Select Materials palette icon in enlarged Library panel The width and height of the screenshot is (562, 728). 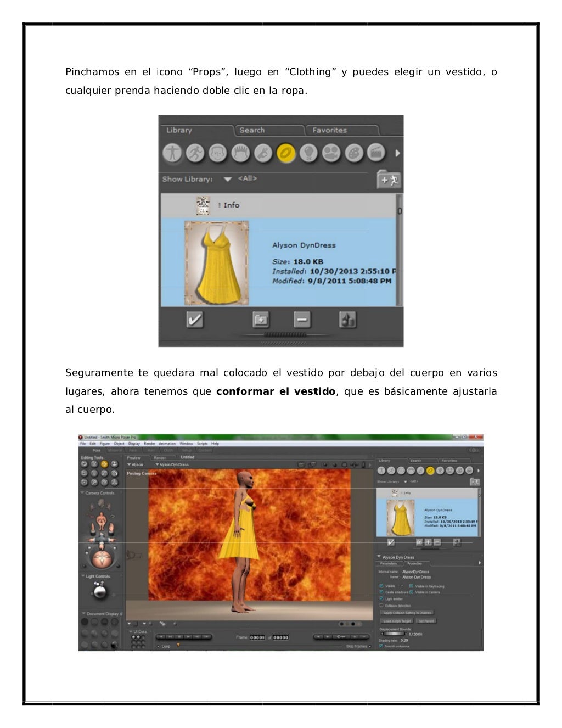pyautogui.click(x=353, y=153)
